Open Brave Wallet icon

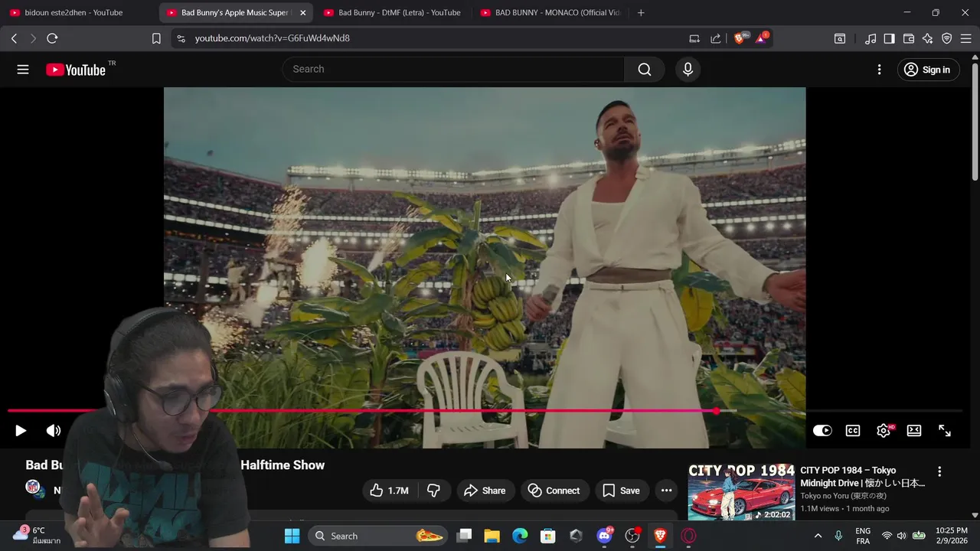click(909, 38)
